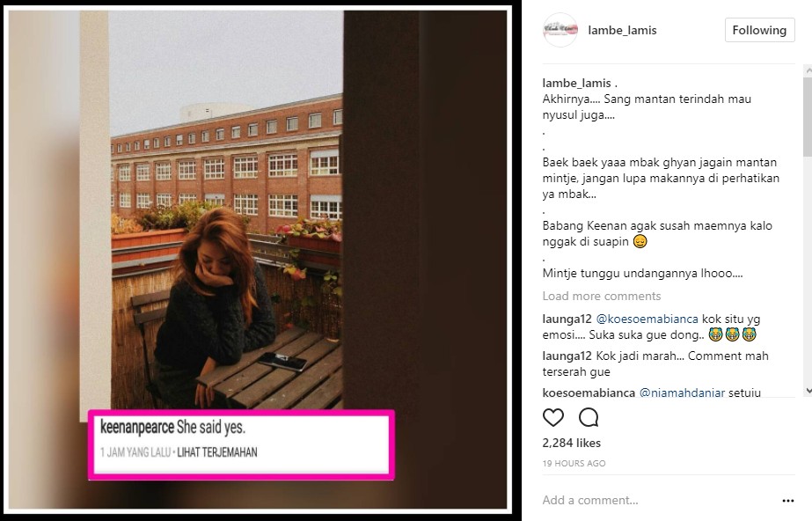Focus the Add a comment field
Viewport: 812px width, 521px height.
tap(658, 500)
